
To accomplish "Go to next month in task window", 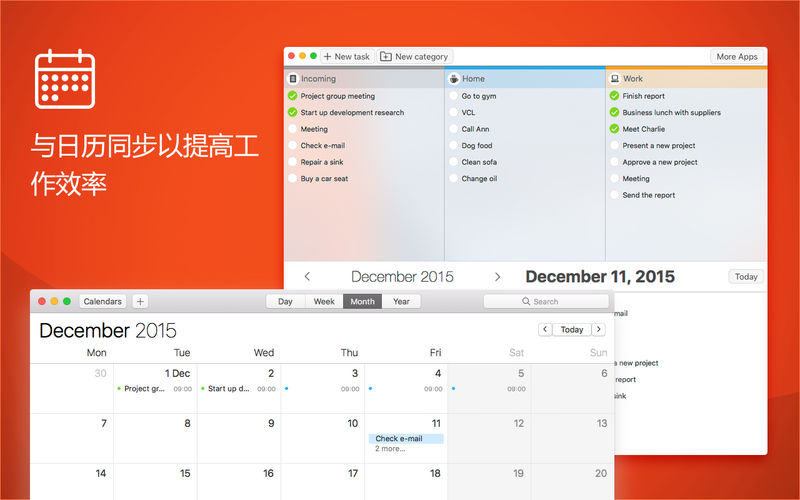I will pyautogui.click(x=497, y=277).
